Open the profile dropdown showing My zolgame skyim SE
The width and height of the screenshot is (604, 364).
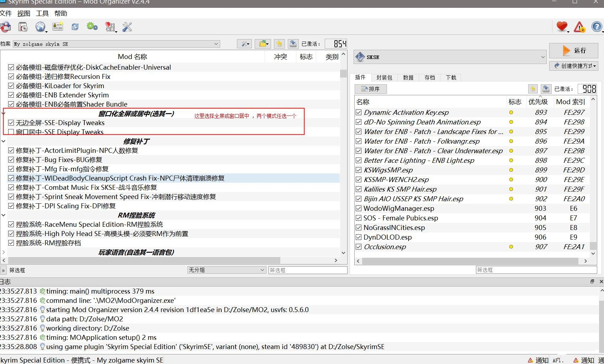pos(216,44)
